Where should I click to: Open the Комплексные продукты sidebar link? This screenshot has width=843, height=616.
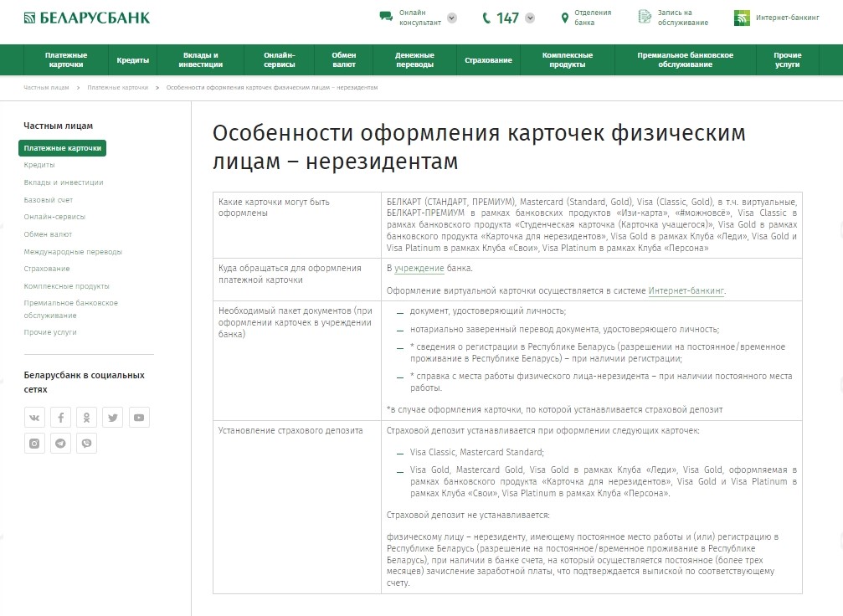(67, 286)
